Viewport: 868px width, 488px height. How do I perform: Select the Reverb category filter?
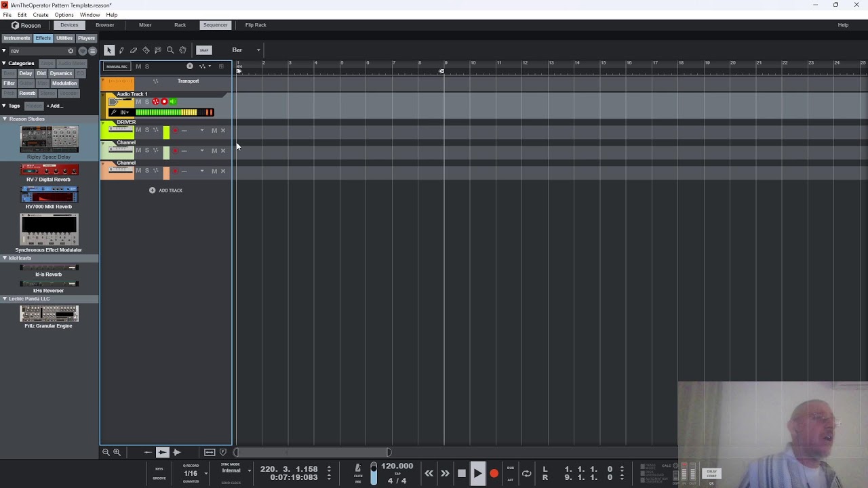pos(27,93)
